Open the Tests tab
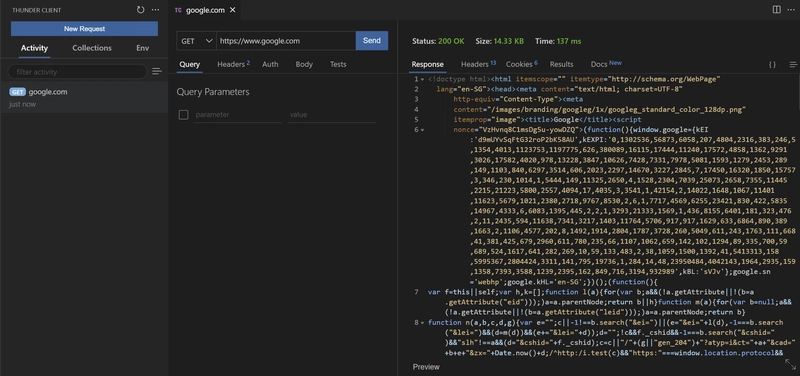The height and width of the screenshot is (376, 800). (x=338, y=64)
